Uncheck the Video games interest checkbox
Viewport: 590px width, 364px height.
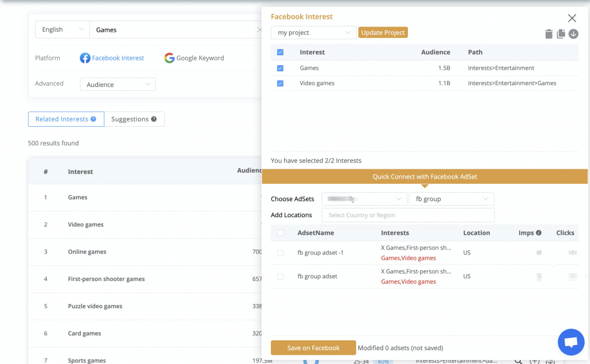281,83
